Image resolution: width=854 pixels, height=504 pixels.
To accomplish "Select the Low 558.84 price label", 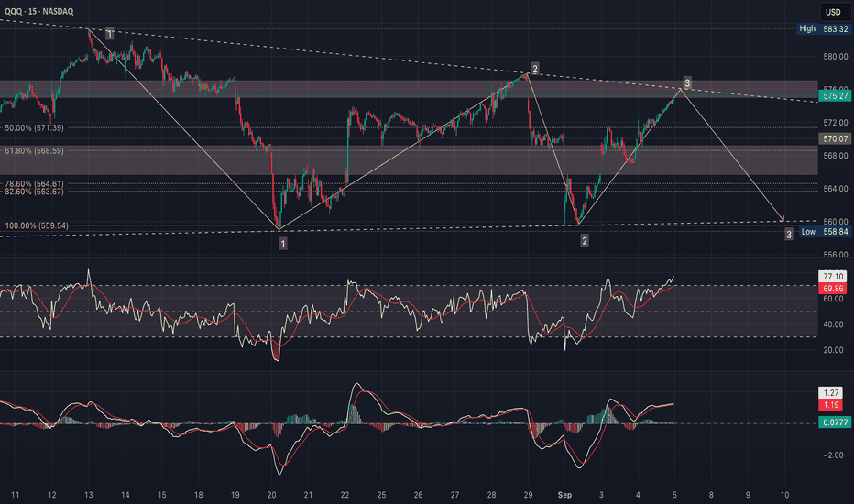I will pyautogui.click(x=824, y=232).
